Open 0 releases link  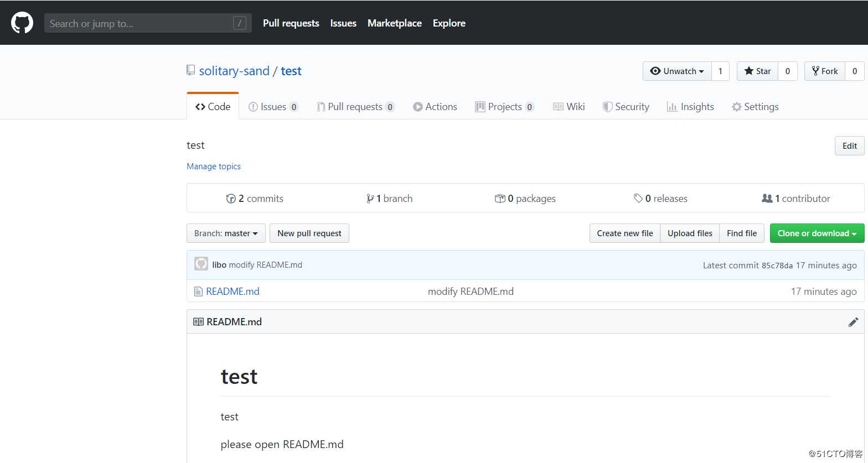tap(660, 198)
